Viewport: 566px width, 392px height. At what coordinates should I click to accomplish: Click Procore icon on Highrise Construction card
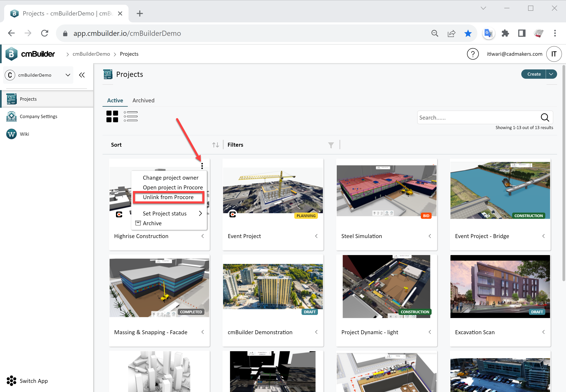click(x=119, y=214)
